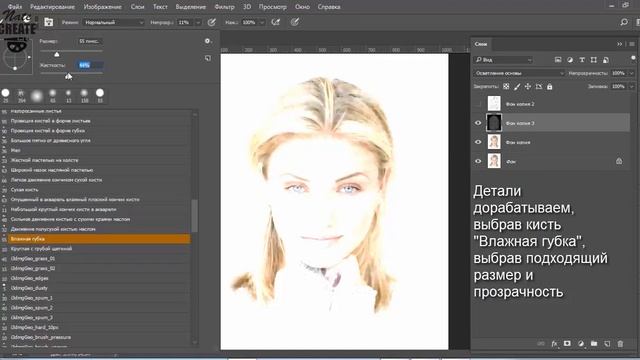Viewport: 640px width, 360px height.
Task: Lock transparent pixels icon
Action: point(506,87)
